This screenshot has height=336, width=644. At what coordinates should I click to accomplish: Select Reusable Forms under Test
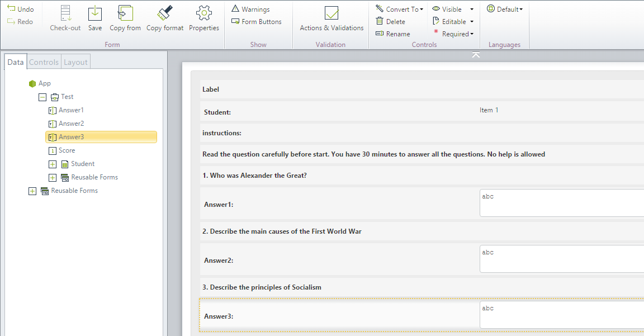tap(89, 177)
